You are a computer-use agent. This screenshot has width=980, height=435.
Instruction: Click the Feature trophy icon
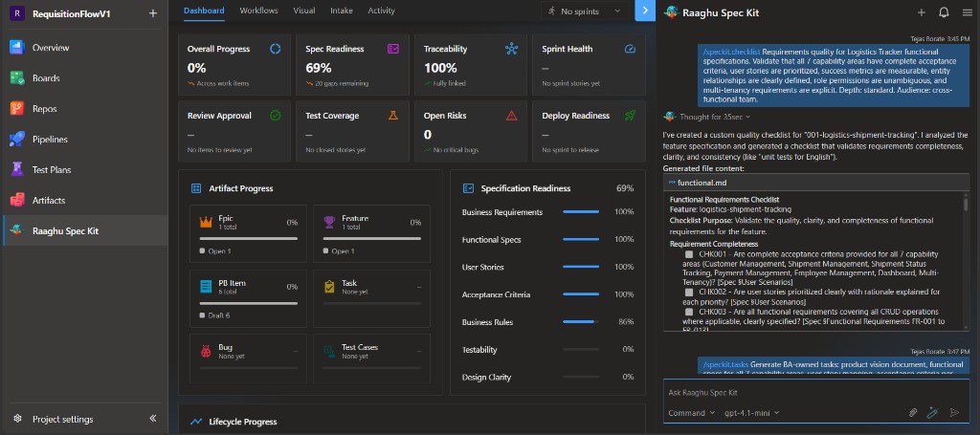click(329, 222)
